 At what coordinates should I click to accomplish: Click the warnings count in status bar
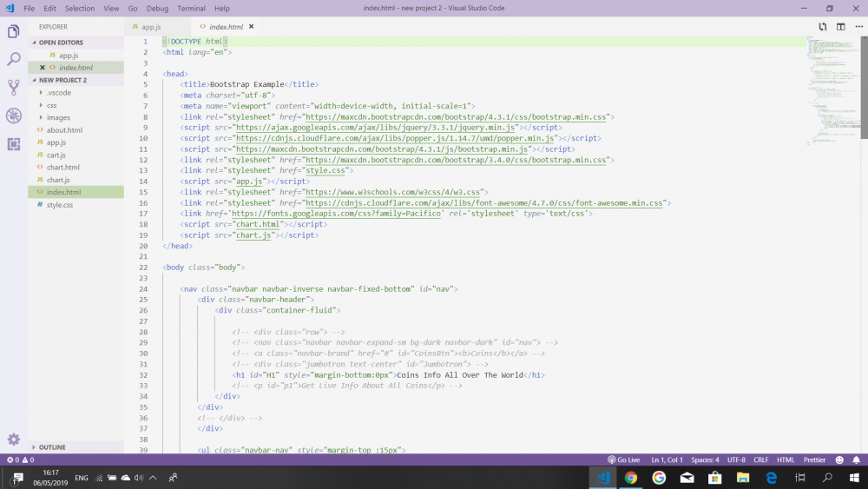(x=29, y=459)
